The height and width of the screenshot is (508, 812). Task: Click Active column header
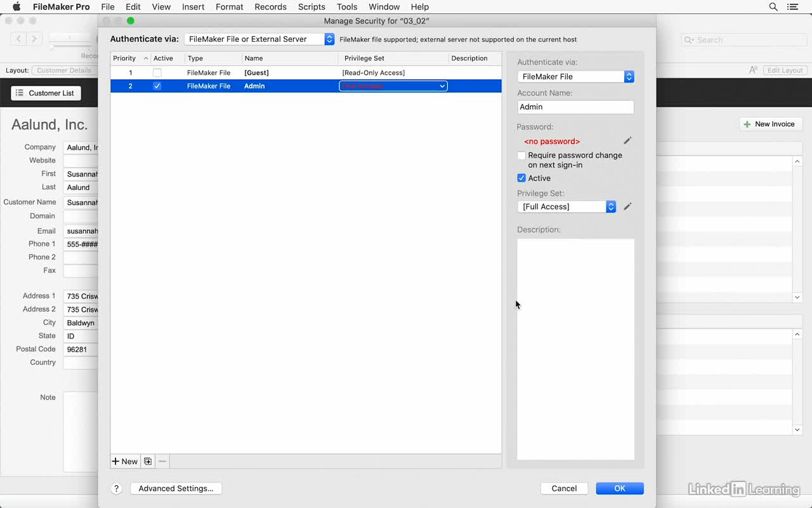click(167, 58)
